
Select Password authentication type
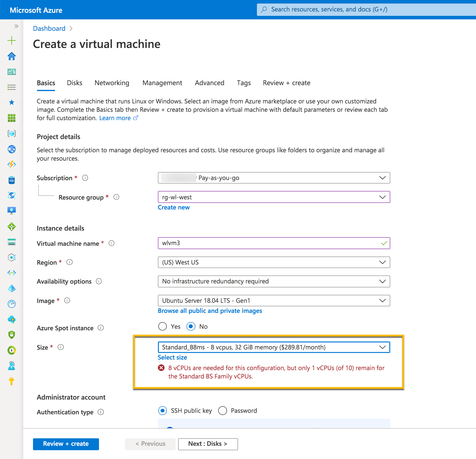tap(222, 411)
